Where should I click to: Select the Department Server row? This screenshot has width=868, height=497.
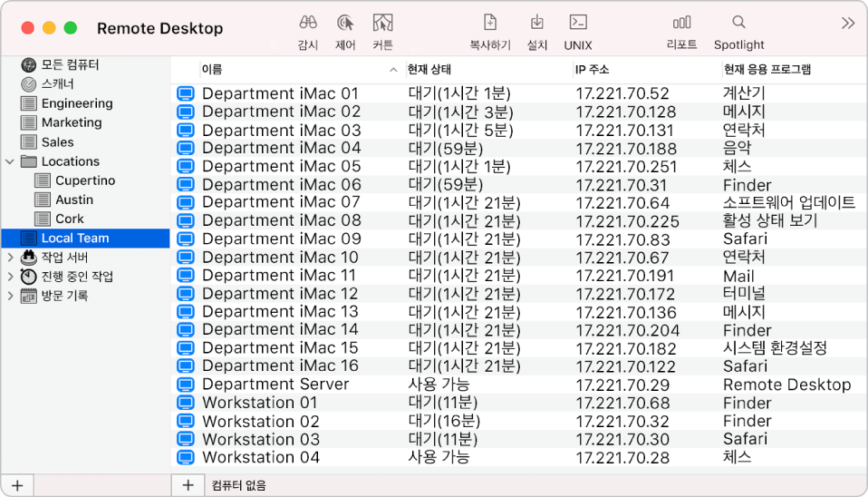(275, 385)
